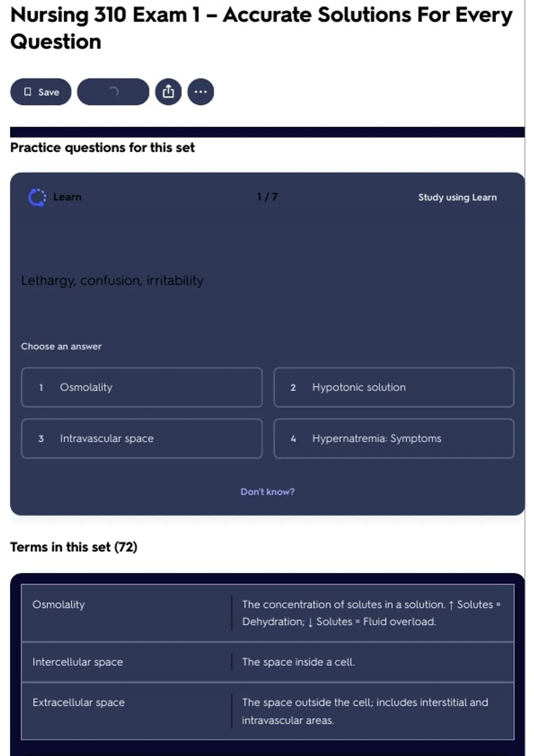The height and width of the screenshot is (756, 534).
Task: Click the share icon button
Action: (168, 92)
